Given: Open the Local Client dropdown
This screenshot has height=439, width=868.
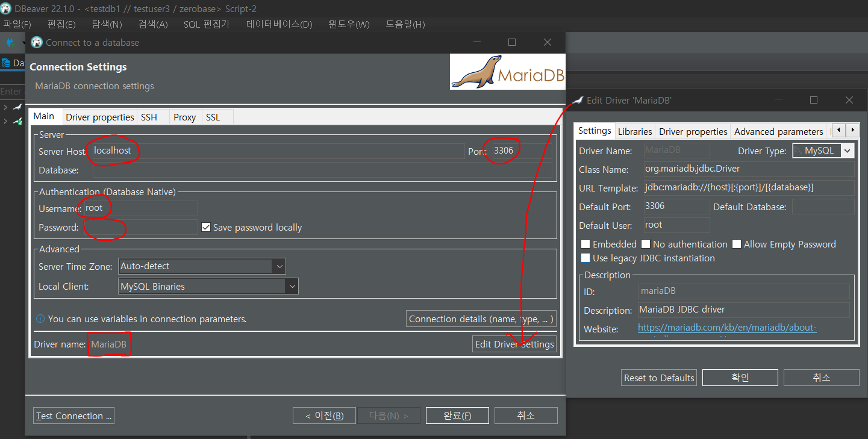Looking at the screenshot, I should [208, 286].
